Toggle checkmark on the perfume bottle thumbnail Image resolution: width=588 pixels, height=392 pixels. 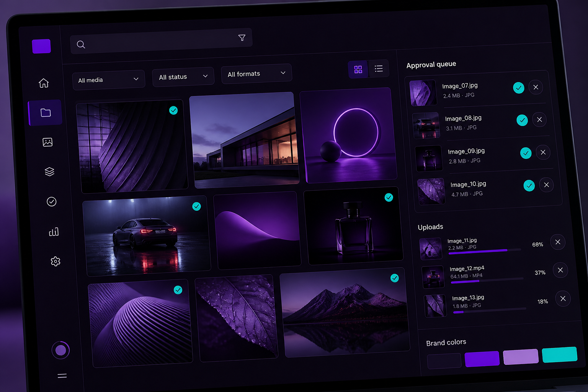pyautogui.click(x=389, y=197)
